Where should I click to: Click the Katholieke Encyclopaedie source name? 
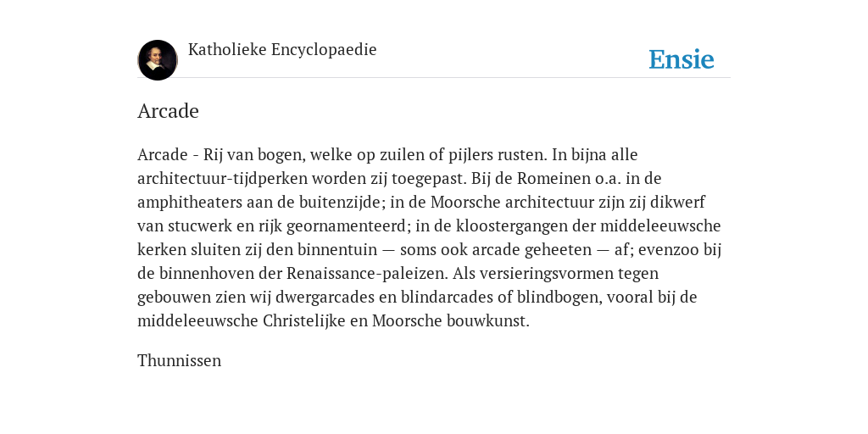(x=282, y=49)
